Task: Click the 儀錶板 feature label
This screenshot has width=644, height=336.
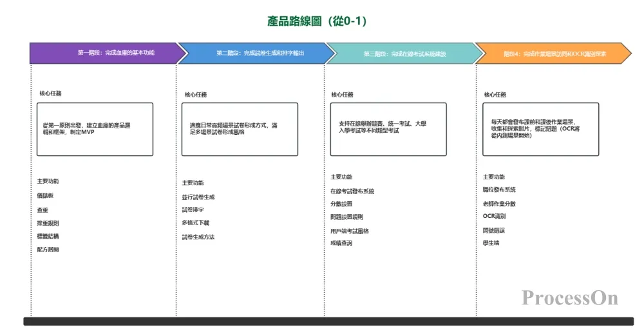Action: point(46,196)
